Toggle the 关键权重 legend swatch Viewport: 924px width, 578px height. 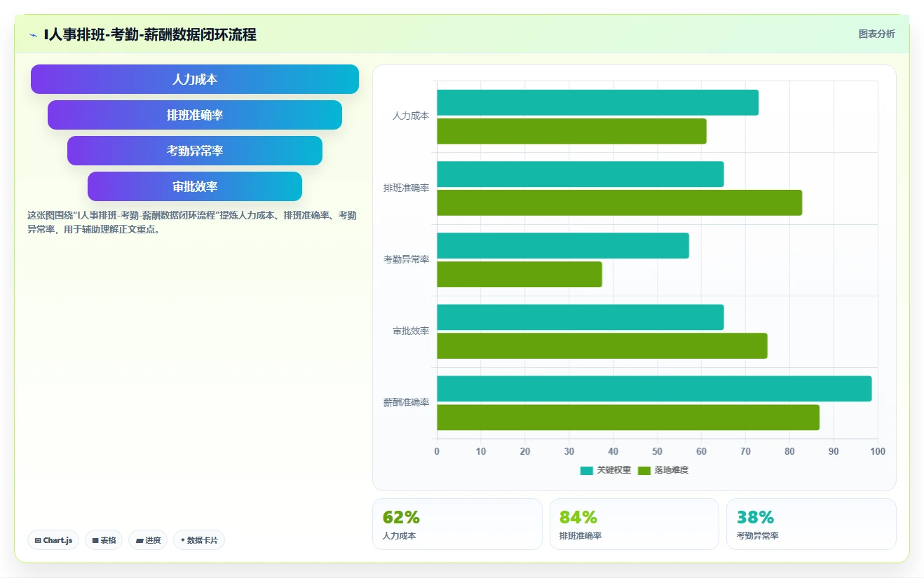(586, 470)
